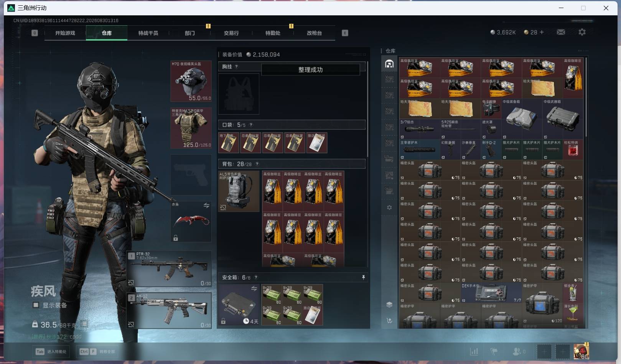Click the Ctrl F 转移全部 button
The width and height of the screenshot is (621, 364).
97,351
